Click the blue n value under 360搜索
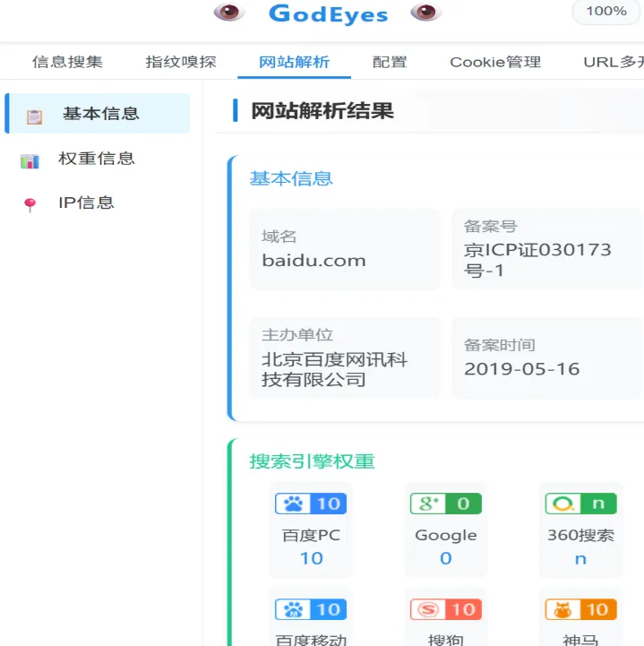644x646 pixels. (x=580, y=559)
